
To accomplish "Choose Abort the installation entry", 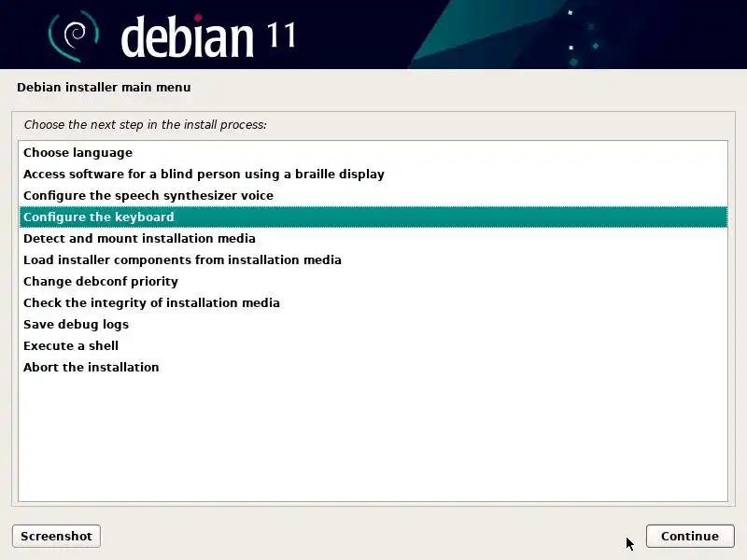I will [x=373, y=367].
